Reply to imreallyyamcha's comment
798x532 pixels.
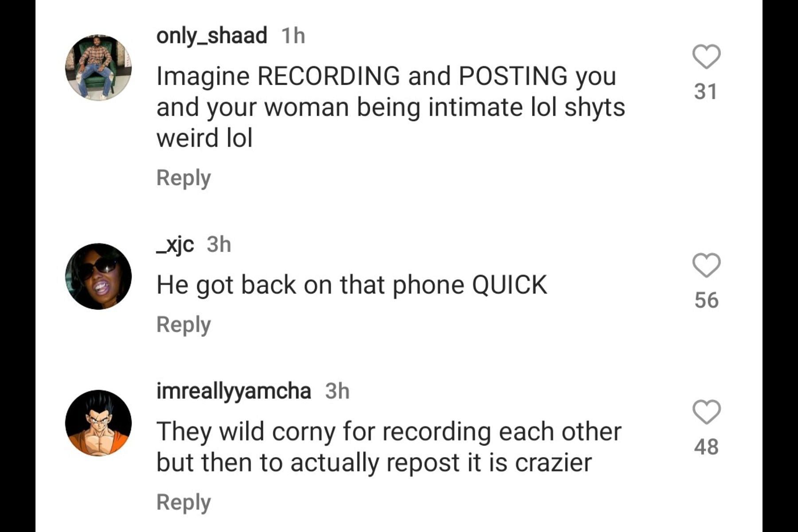coord(184,503)
